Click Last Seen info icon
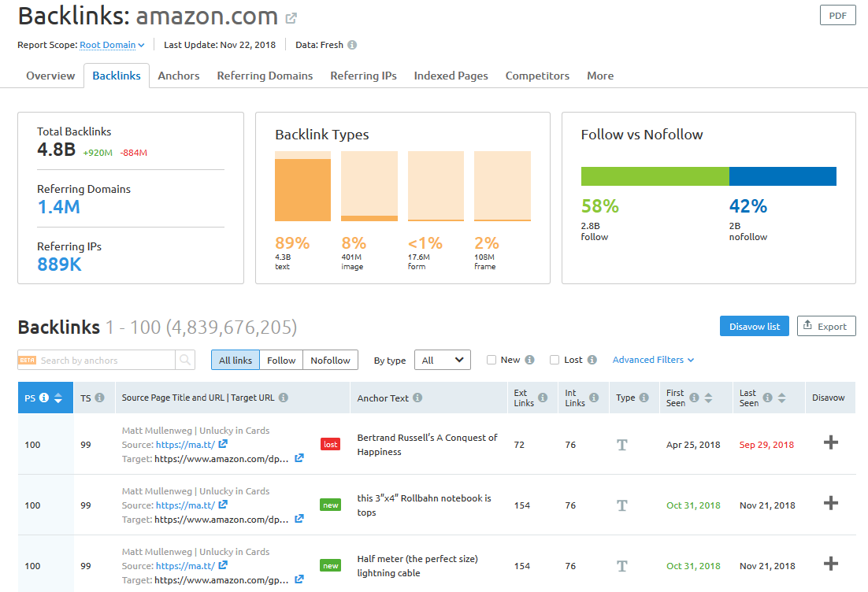 767,398
